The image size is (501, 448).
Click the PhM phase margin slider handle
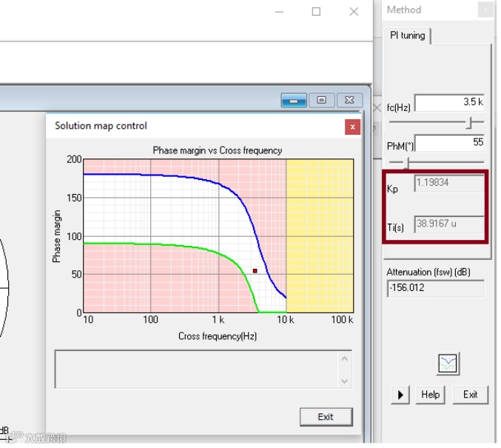point(406,162)
